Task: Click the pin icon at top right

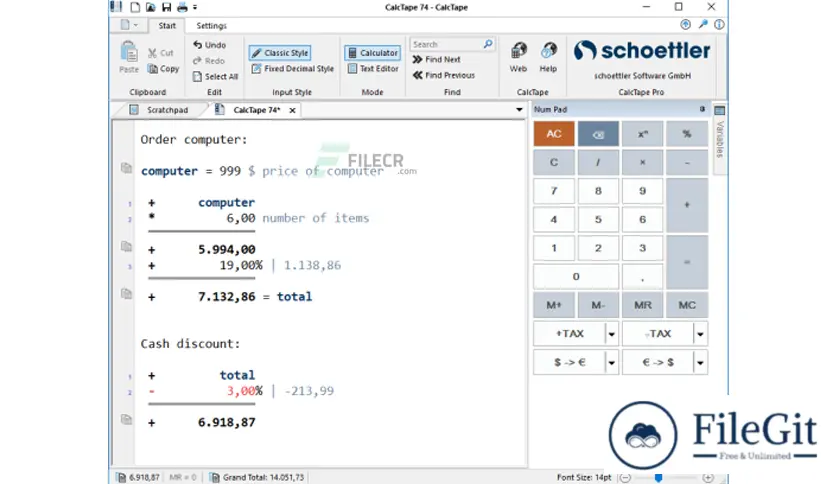Action: pos(703,25)
